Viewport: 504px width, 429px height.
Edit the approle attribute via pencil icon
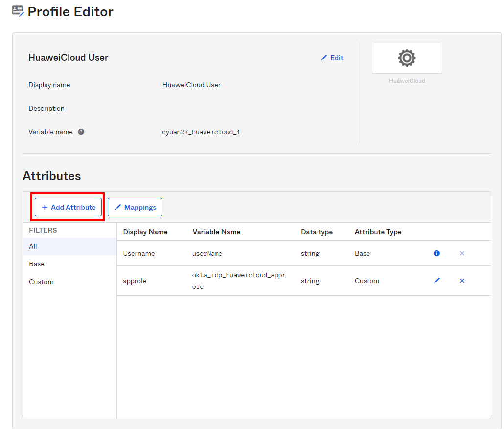(437, 281)
